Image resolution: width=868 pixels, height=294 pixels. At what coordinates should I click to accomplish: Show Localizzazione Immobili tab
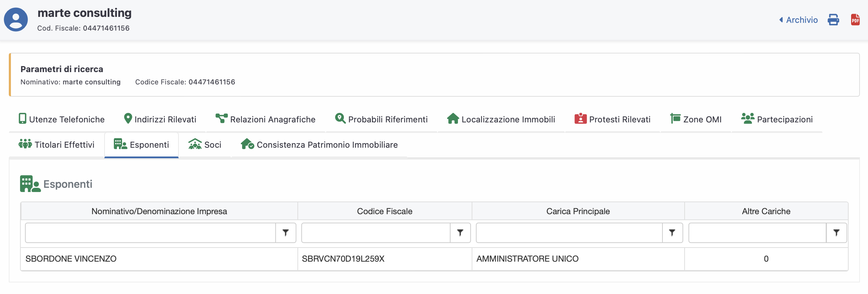[x=501, y=119]
